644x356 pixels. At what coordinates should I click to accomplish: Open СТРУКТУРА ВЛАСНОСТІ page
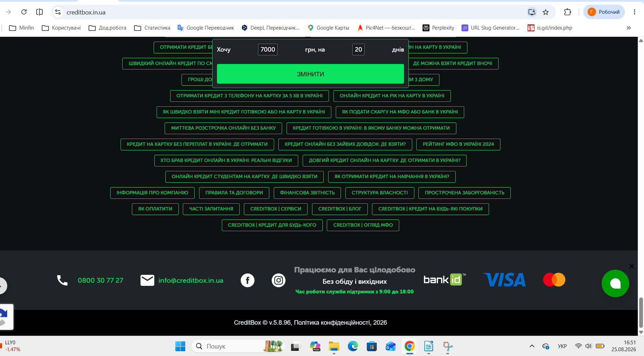pyautogui.click(x=380, y=193)
